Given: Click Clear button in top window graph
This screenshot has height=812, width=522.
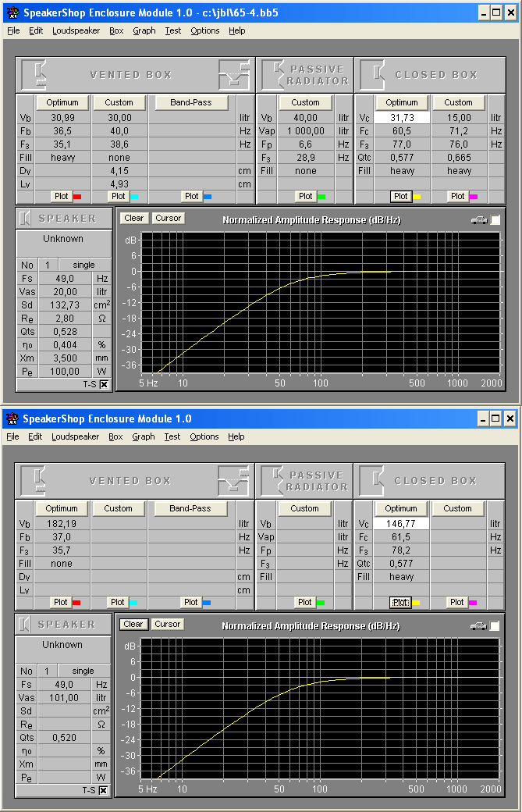Looking at the screenshot, I should click(134, 218).
